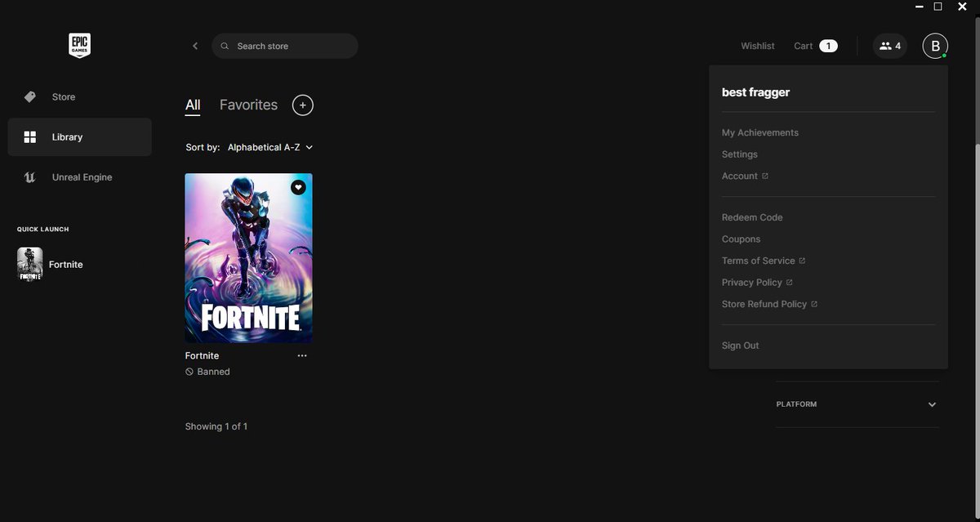
Task: Open the Unreal Engine logo icon
Action: coord(30,177)
